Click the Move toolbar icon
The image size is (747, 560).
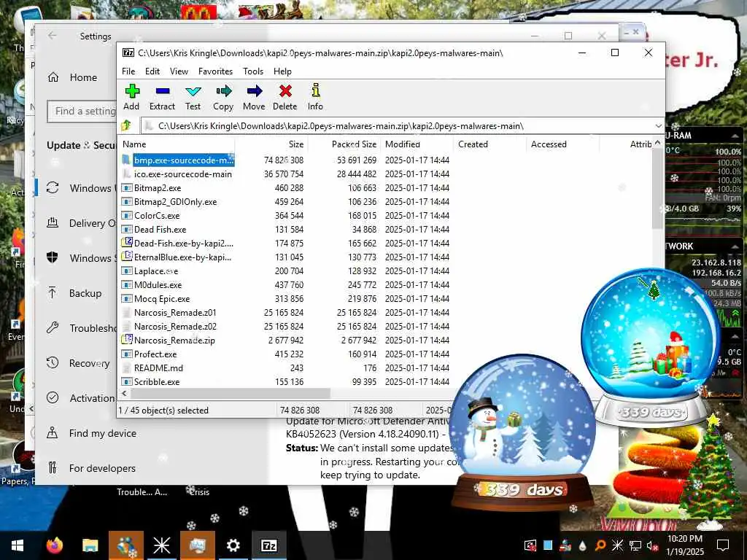coord(254,97)
